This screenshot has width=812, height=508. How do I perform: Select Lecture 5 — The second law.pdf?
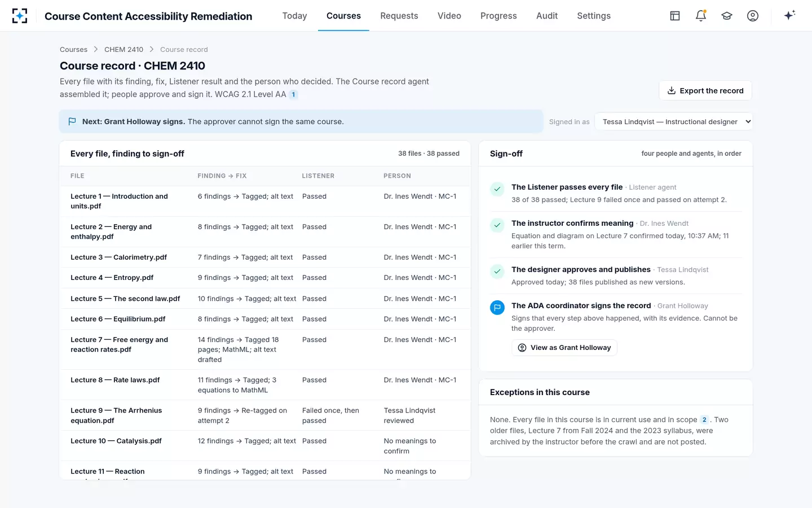(264, 299)
